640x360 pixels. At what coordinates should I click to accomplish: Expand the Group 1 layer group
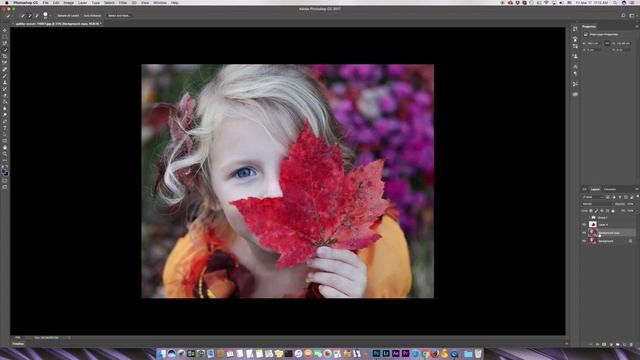click(589, 218)
